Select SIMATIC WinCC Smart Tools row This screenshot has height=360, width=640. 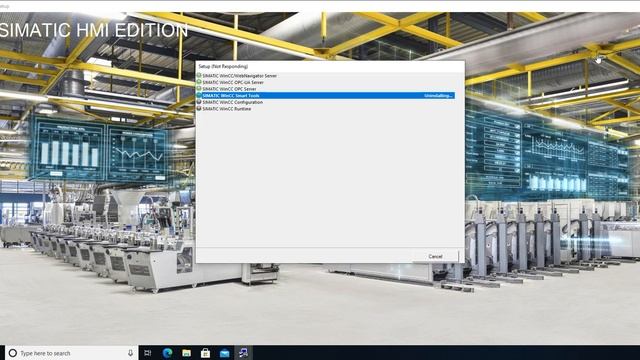point(326,96)
